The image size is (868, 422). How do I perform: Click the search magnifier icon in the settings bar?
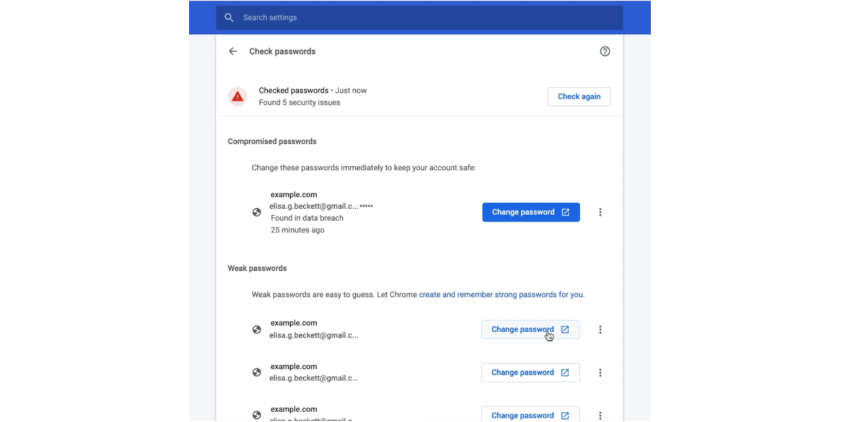coord(229,17)
